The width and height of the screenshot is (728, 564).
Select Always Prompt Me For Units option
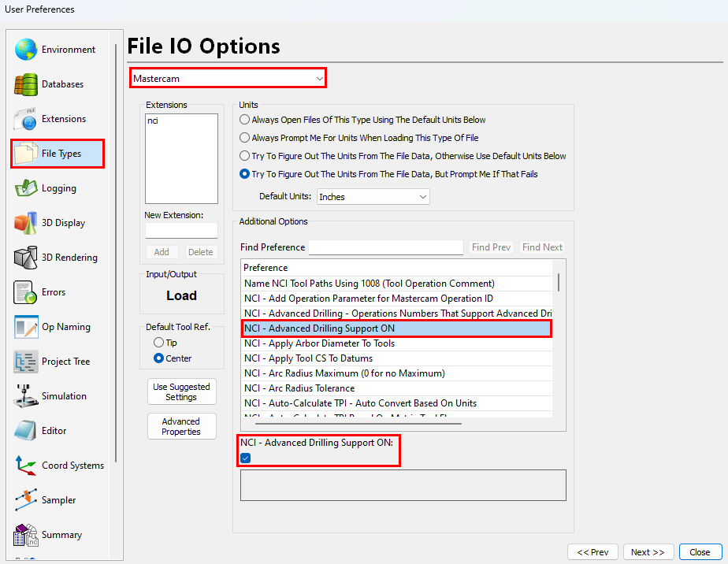(x=245, y=138)
